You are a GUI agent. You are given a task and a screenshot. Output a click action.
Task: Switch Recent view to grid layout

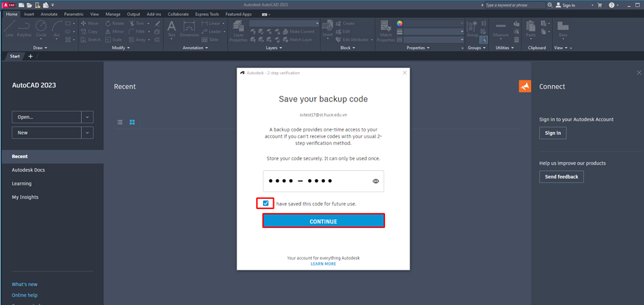point(132,123)
